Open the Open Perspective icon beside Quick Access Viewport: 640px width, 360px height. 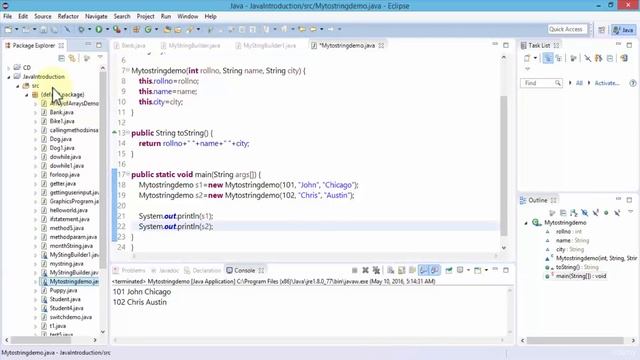(x=602, y=30)
